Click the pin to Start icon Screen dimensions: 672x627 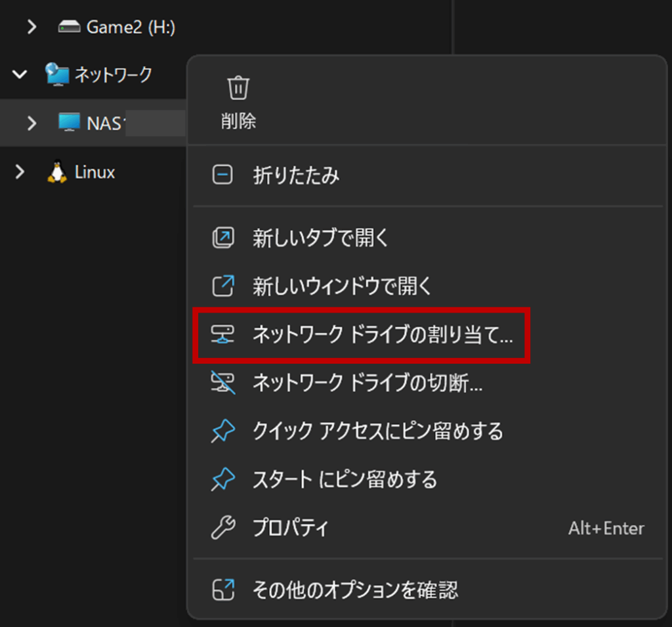tap(223, 479)
